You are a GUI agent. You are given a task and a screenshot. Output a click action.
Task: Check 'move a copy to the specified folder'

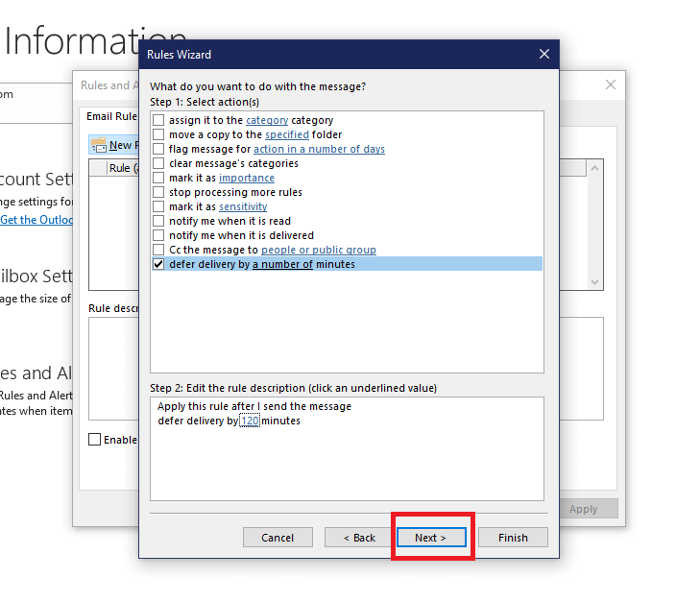coord(158,134)
